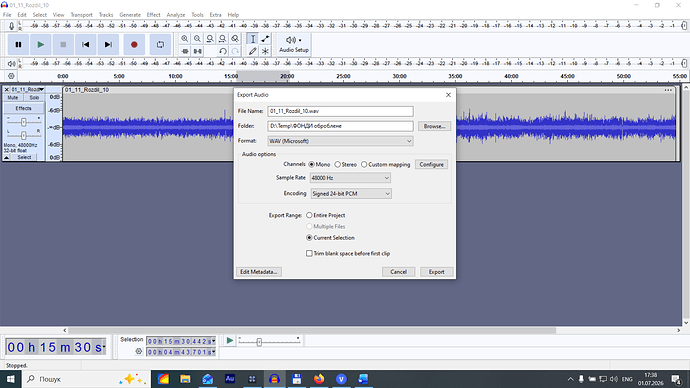Screen dimensions: 690x388
Task: Adjust the track pan L/R slider
Action: 24,135
